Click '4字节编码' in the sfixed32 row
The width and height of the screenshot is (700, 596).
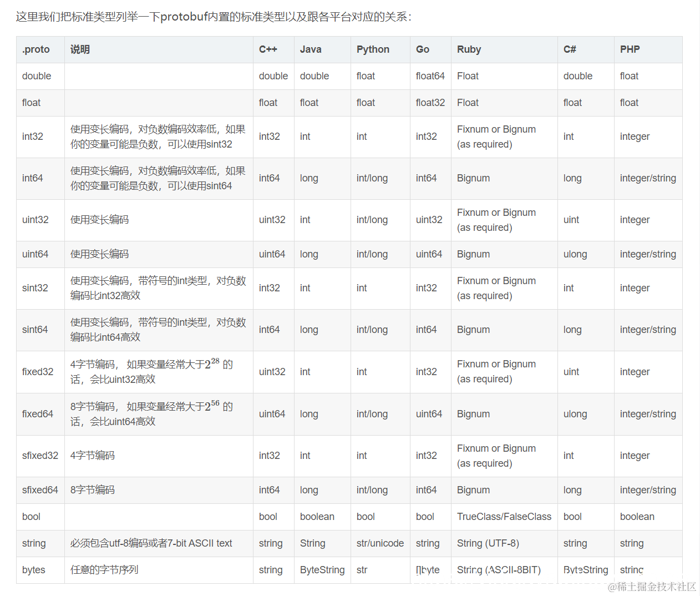click(93, 456)
